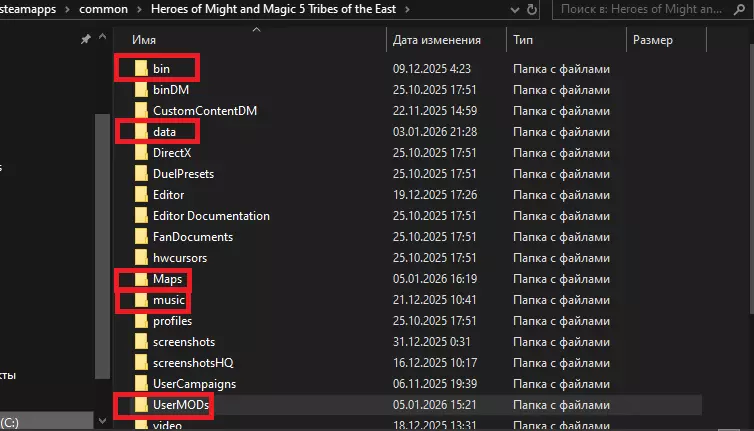The width and height of the screenshot is (754, 431).
Task: Sort by the Дата изменения column header
Action: coord(437,41)
